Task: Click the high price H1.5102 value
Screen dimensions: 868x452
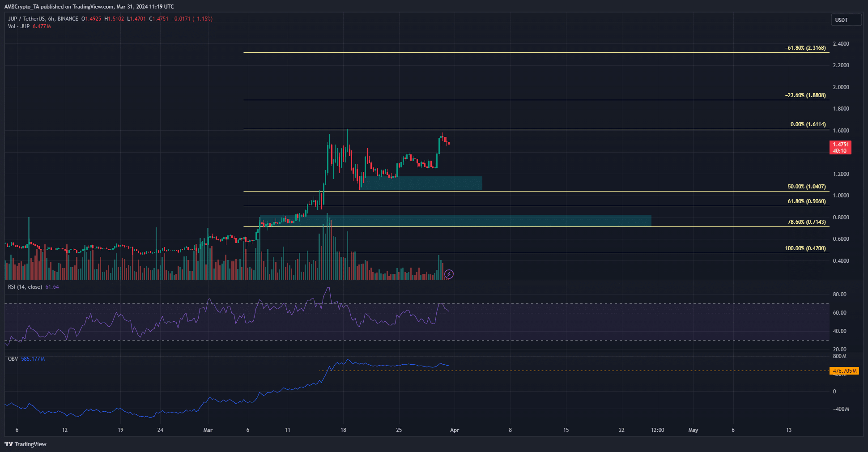Action: point(114,19)
